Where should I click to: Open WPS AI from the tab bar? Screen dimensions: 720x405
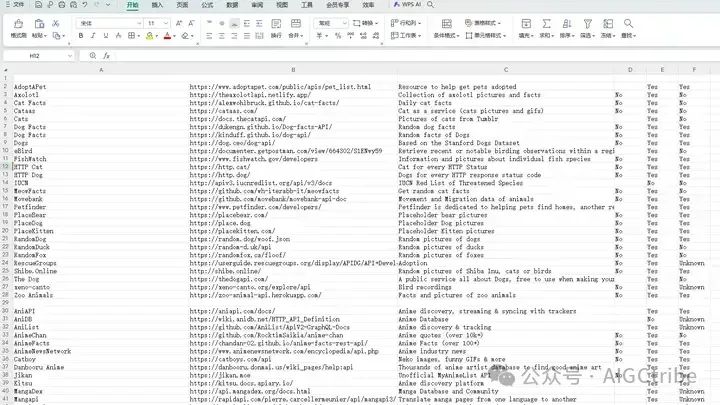407,5
